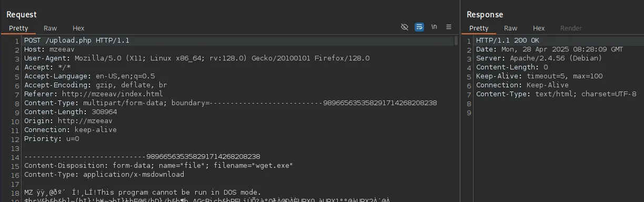Open the response Render tab
This screenshot has width=644, height=202.
571,28
